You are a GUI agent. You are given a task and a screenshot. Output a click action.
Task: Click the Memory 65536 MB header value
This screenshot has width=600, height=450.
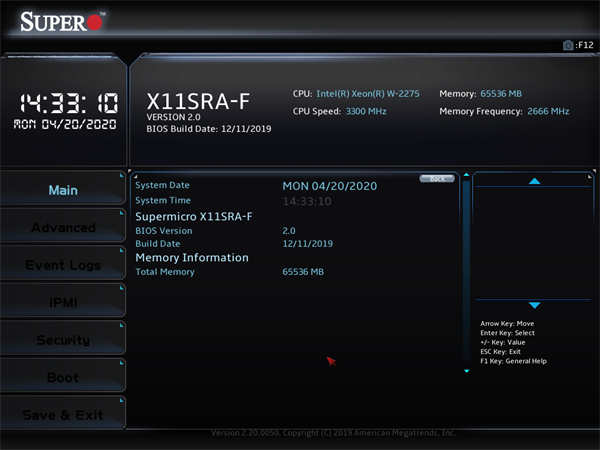click(x=501, y=94)
